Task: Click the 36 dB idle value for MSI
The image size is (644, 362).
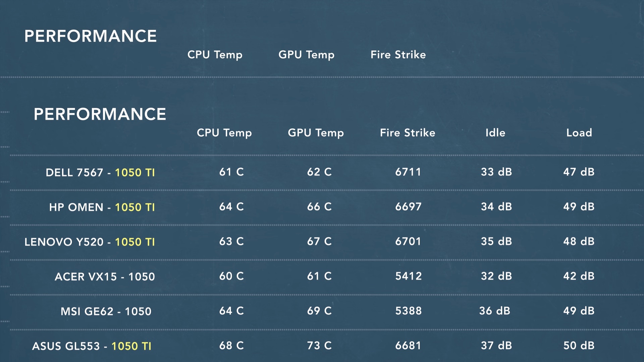Action: [x=495, y=311]
